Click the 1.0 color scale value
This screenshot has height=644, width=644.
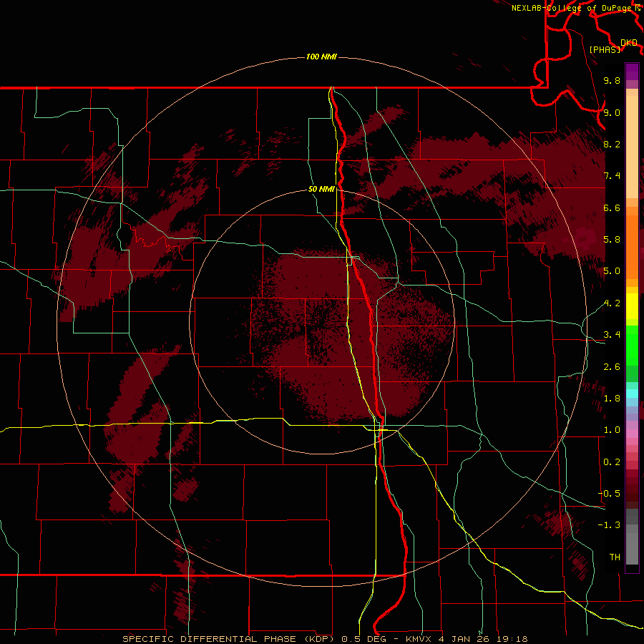tap(612, 430)
